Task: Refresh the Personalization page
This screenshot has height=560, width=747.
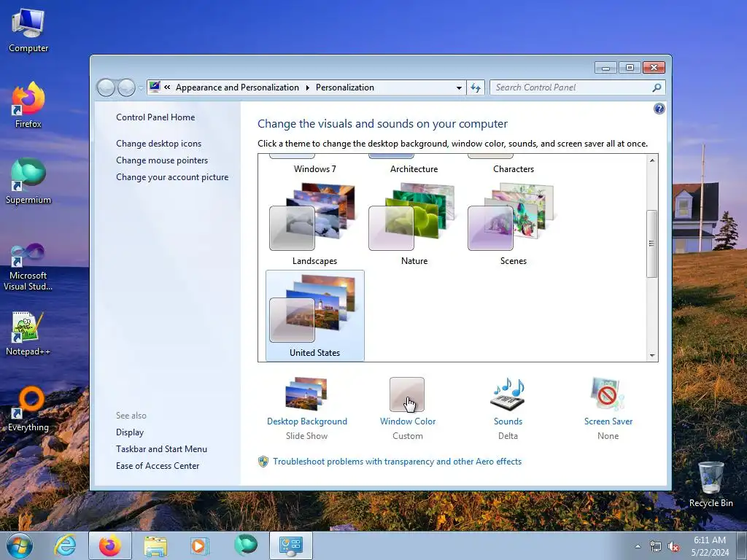Action: point(476,87)
